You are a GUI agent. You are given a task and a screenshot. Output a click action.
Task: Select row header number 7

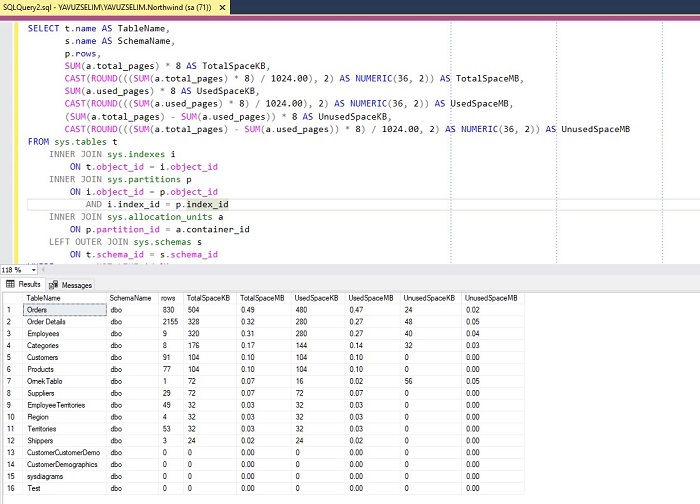pos(13,381)
